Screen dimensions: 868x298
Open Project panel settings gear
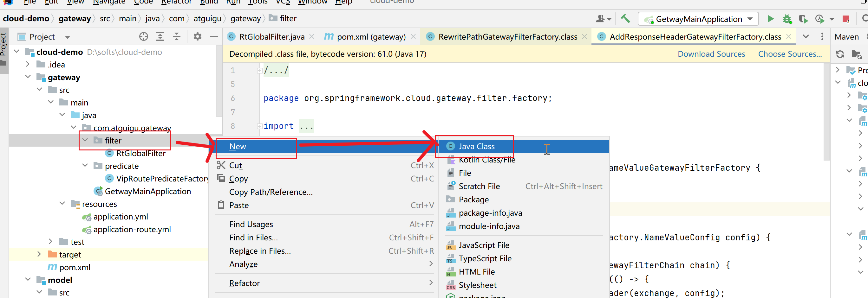tap(198, 37)
